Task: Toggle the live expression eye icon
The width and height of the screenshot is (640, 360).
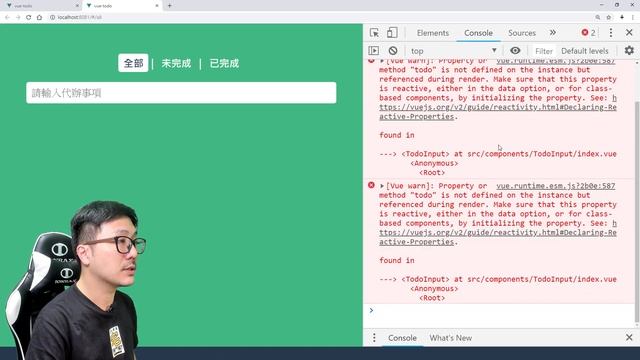Action: [515, 51]
